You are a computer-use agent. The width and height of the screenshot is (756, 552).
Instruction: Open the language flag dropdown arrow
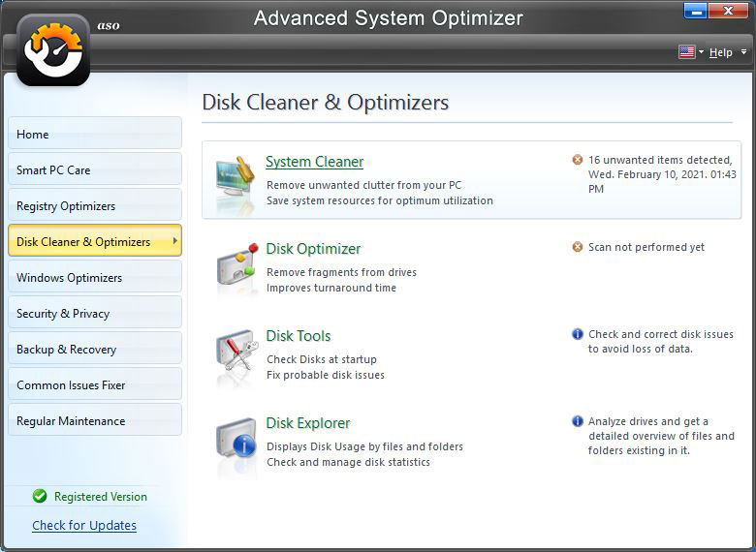701,52
